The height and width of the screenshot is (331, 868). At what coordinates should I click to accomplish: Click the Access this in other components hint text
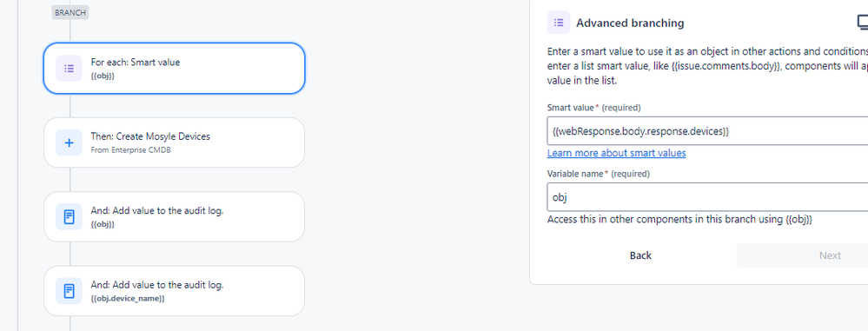[x=679, y=219]
